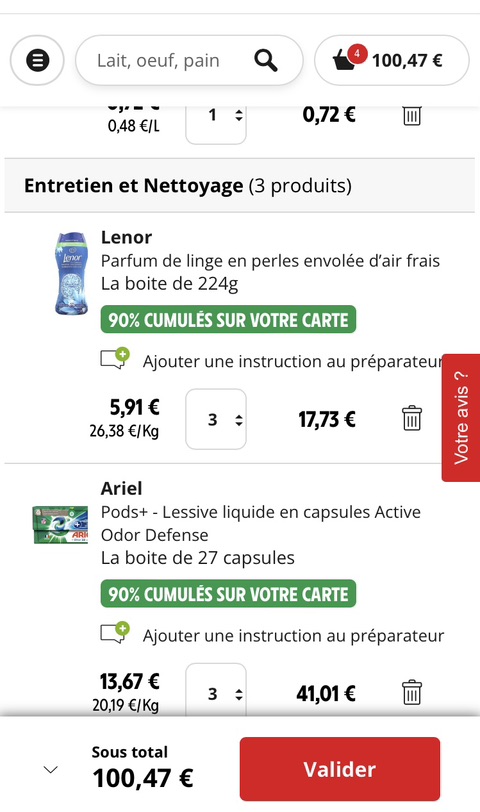
Task: Expand the Sous total chevron
Action: pyautogui.click(x=50, y=770)
